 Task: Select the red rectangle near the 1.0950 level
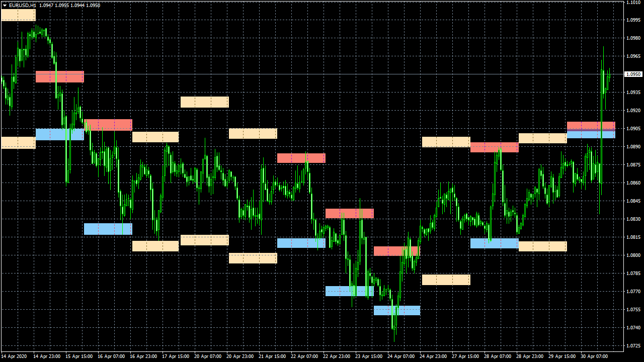coord(60,77)
